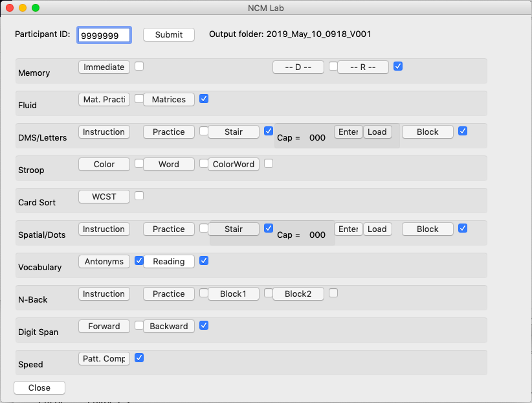Start Digit Span Backward task
Viewport: 532px width, 403px height.
coord(169,326)
